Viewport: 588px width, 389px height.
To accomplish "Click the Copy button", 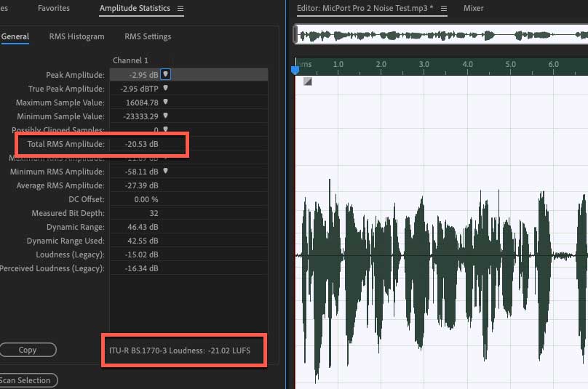I will [28, 350].
